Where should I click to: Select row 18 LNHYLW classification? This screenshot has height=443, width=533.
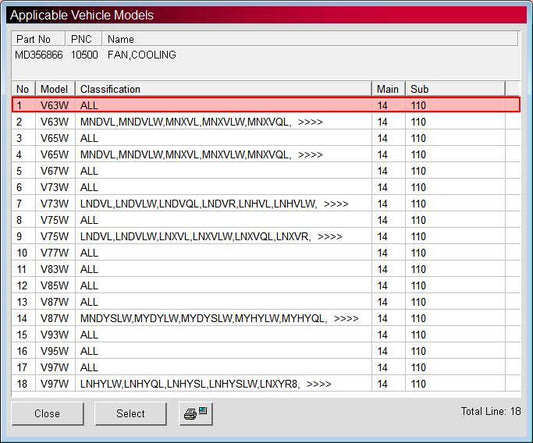190,384
